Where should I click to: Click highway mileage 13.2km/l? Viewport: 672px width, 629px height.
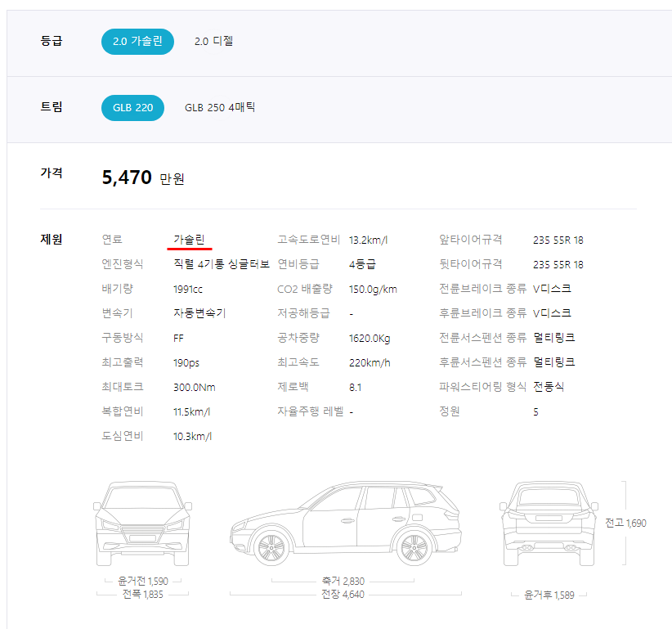coord(368,240)
